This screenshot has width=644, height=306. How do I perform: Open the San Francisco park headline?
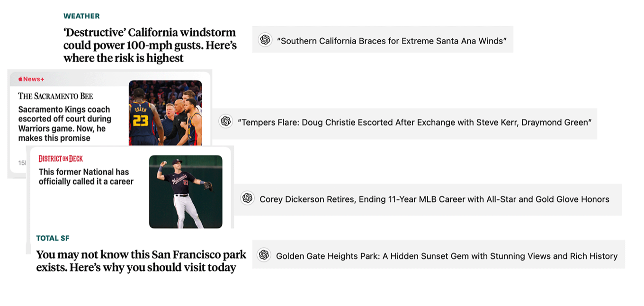point(141,261)
